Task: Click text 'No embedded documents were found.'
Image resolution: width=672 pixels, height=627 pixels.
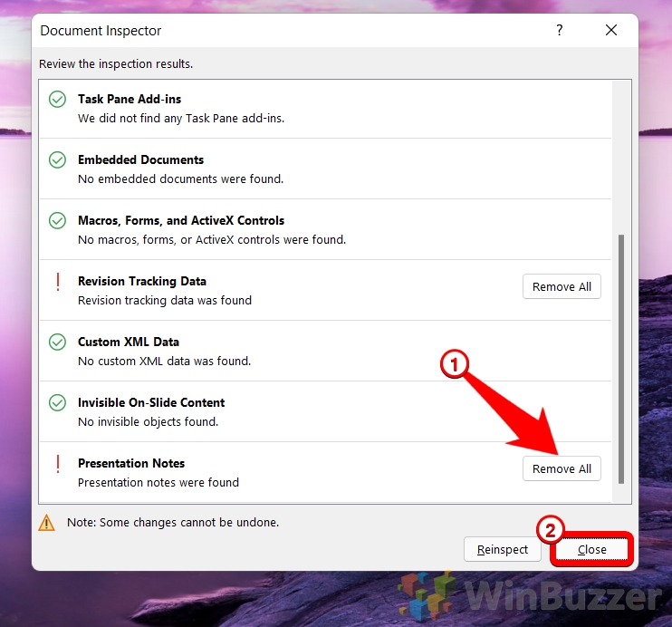Action: coord(180,178)
